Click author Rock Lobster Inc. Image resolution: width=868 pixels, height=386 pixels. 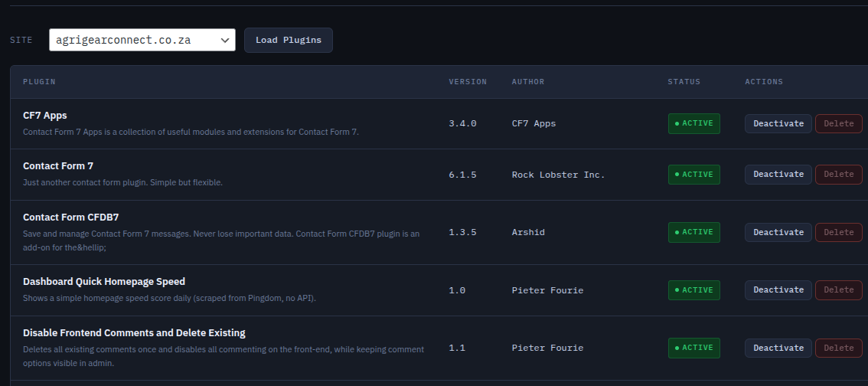click(559, 175)
